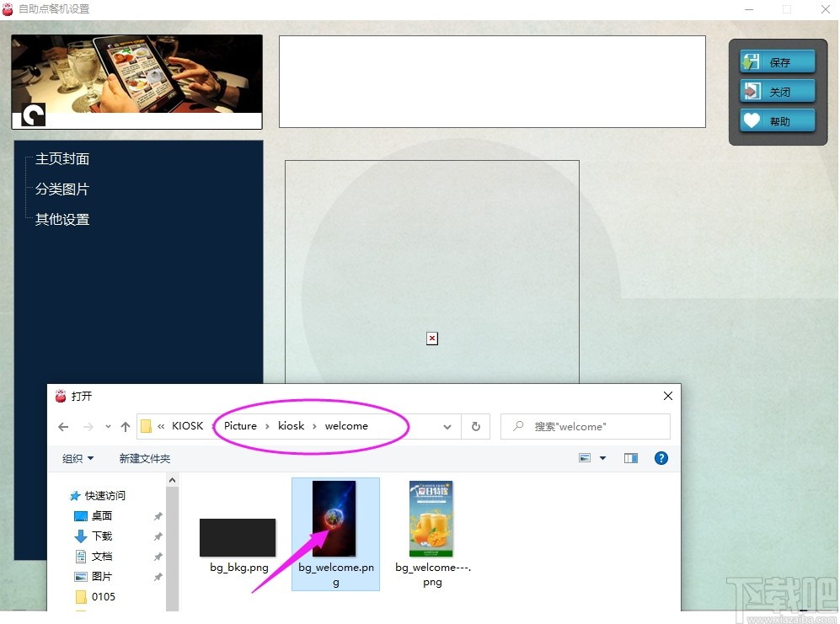The width and height of the screenshot is (840, 624).
Task: Open recent locations dropdown arrow
Action: click(x=108, y=427)
